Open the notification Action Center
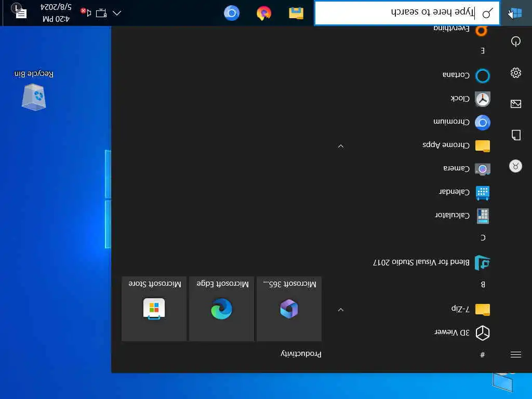This screenshot has width=532, height=399. pos(20,11)
